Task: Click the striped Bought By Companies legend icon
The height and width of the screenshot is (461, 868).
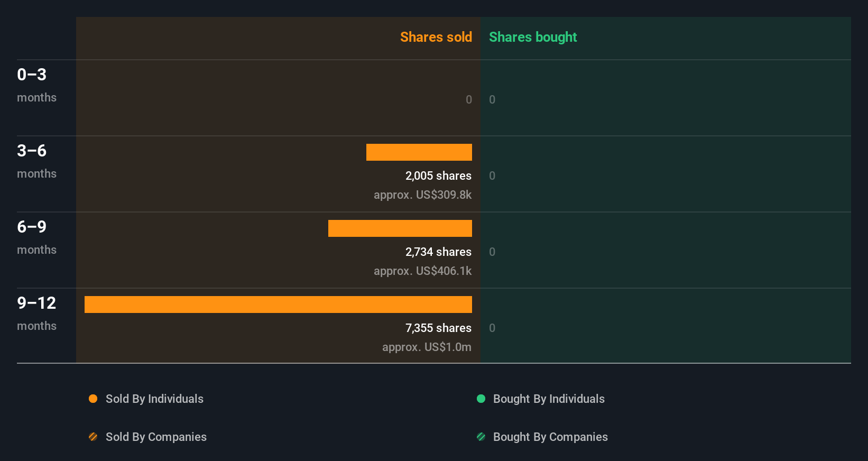Action: (481, 437)
